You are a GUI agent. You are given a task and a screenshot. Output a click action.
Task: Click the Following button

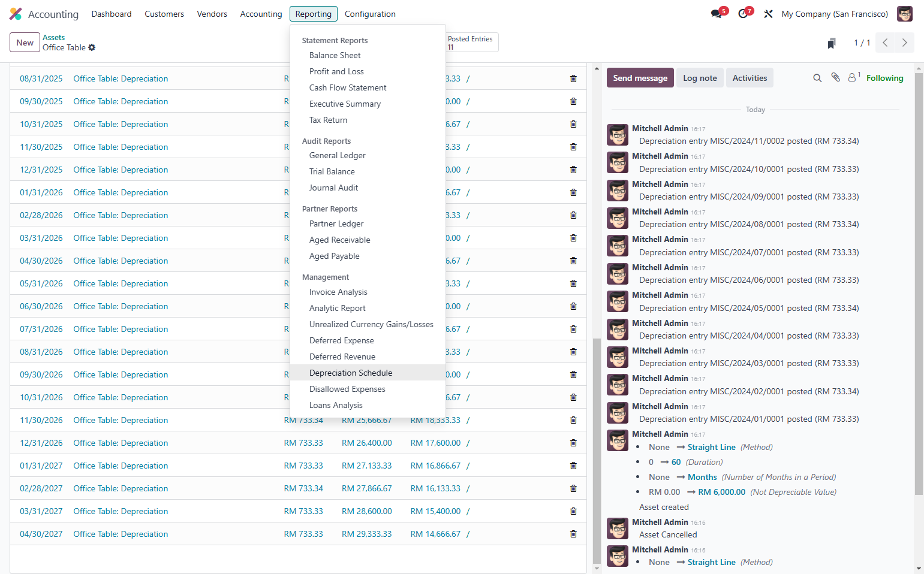click(884, 78)
